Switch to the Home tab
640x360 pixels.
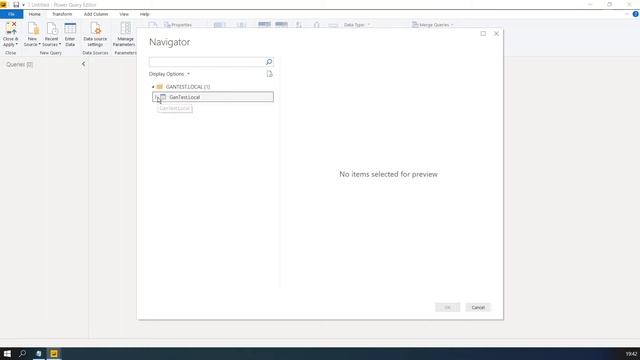coord(35,14)
